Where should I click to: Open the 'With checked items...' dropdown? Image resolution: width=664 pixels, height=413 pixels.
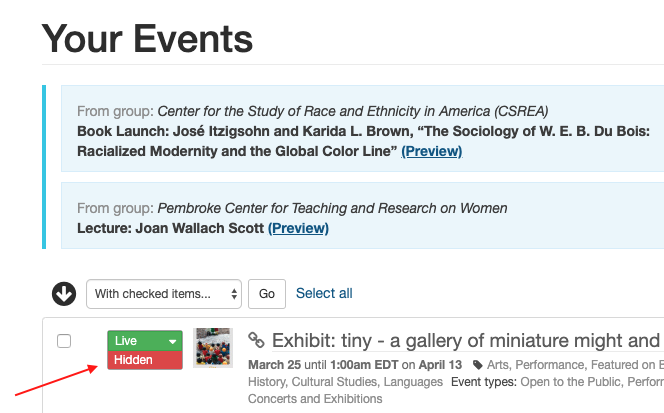coord(164,294)
